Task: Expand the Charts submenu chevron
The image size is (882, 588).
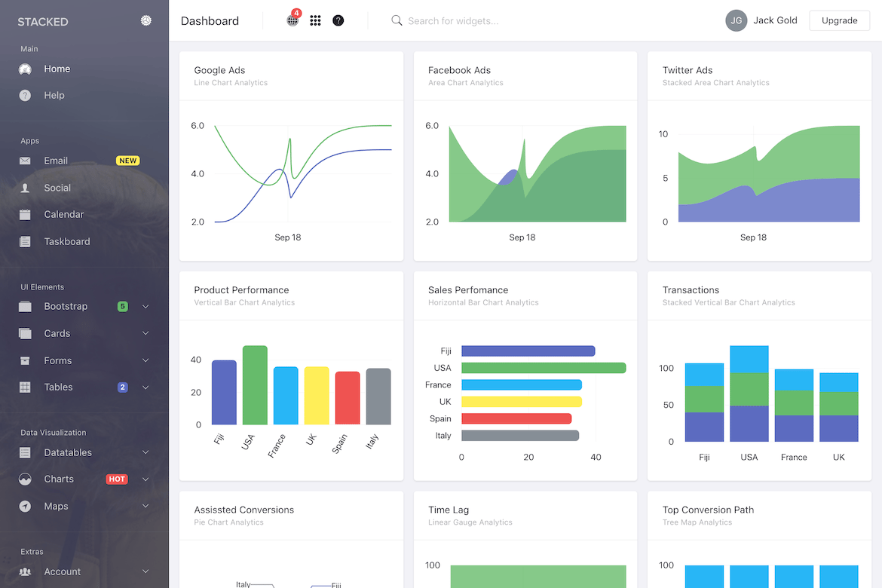Action: tap(145, 479)
